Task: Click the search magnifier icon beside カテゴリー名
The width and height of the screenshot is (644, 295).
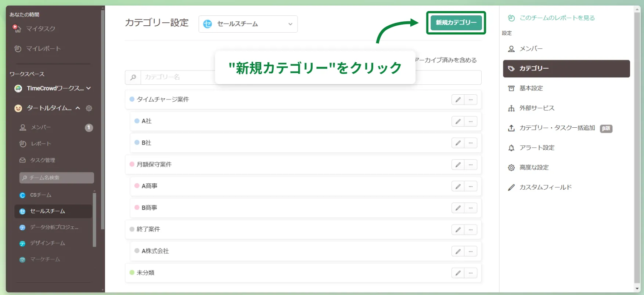Action: [x=133, y=77]
